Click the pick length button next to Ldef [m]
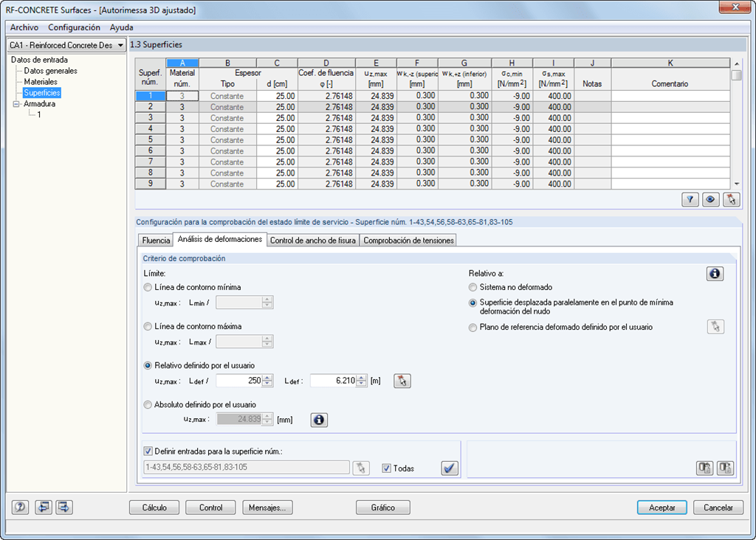Image resolution: width=756 pixels, height=540 pixels. pos(402,381)
